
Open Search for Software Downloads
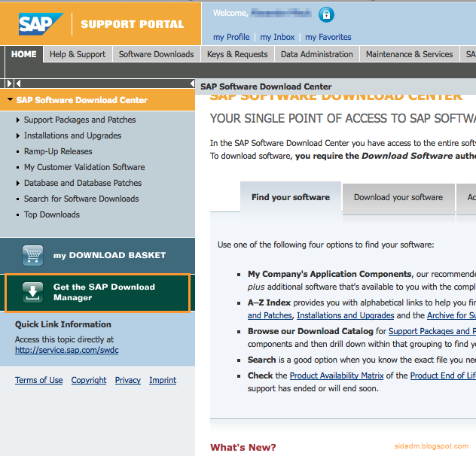point(81,199)
